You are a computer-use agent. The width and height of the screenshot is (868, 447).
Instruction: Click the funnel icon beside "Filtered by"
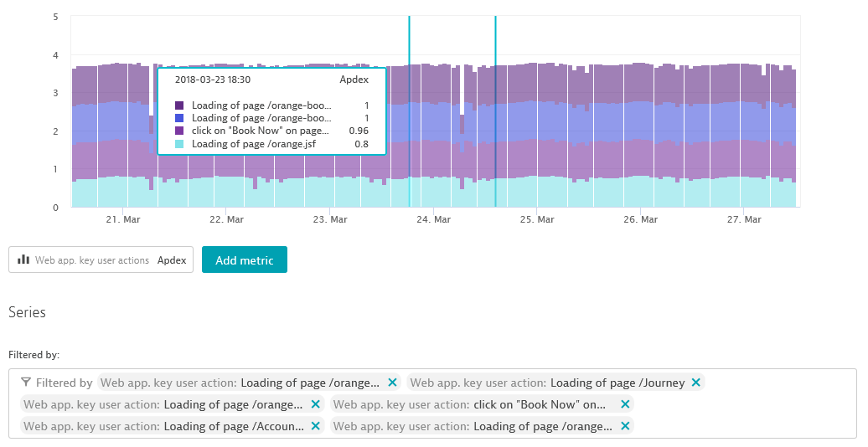(26, 383)
